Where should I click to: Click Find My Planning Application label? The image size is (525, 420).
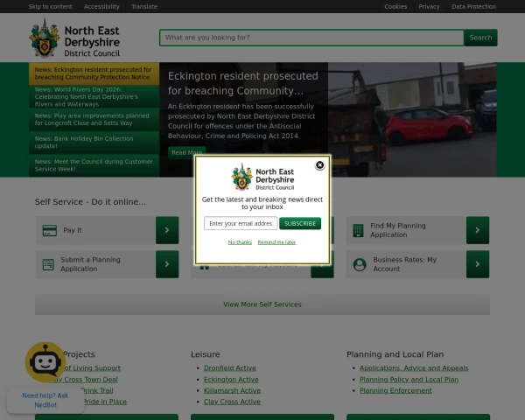pyautogui.click(x=398, y=230)
